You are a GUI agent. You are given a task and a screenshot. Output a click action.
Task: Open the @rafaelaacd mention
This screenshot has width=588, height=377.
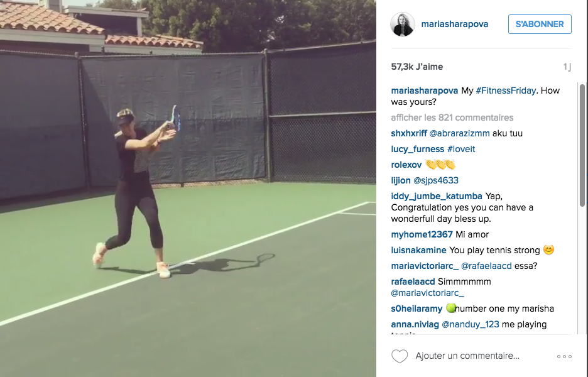(486, 266)
